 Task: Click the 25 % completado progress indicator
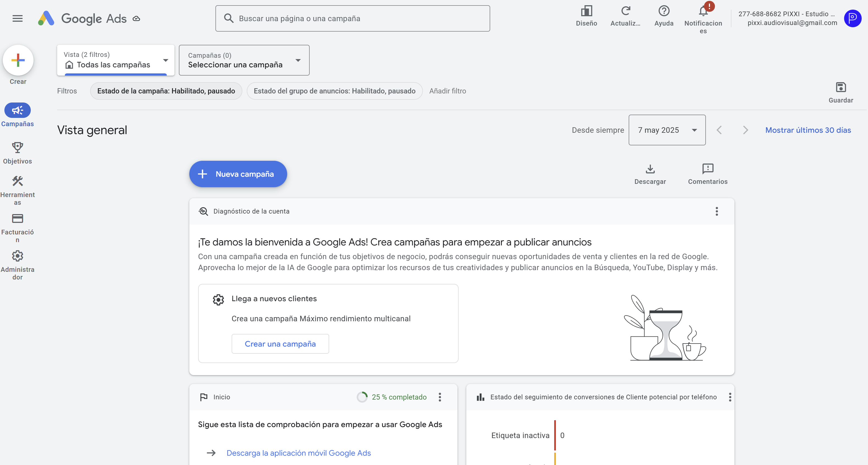tap(392, 397)
